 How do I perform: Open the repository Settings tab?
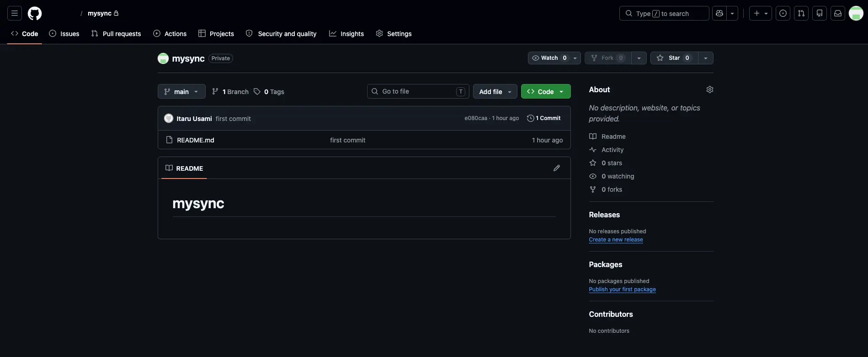point(394,34)
